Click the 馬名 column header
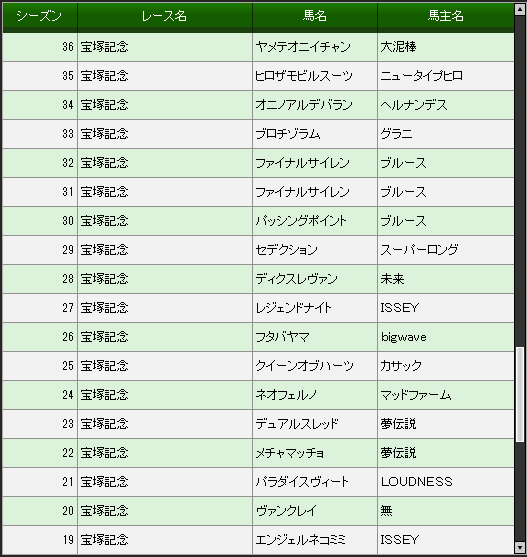This screenshot has width=527, height=557. (315, 16)
